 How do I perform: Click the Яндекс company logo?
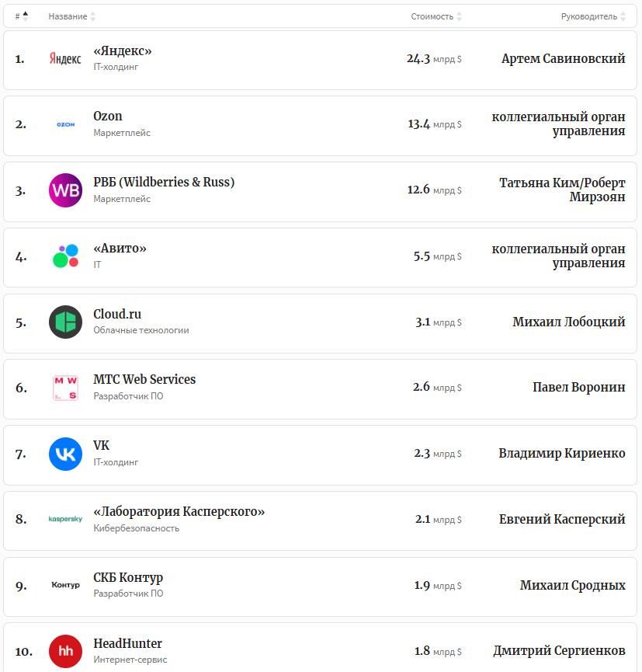click(65, 59)
